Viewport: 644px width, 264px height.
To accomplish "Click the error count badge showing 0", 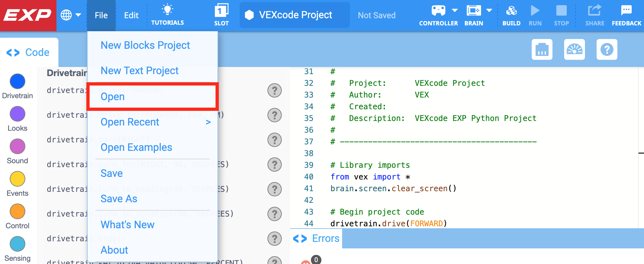I will 316,260.
